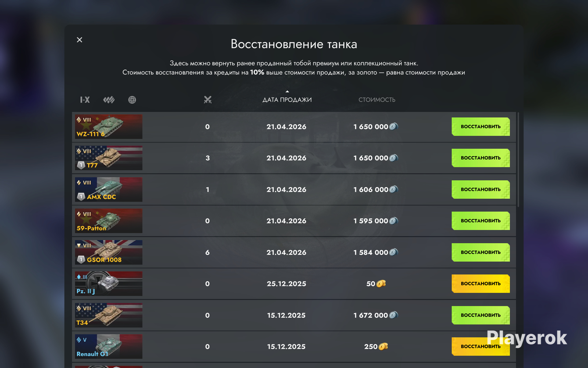Sort by ДАТА ПРОДАЖИ column header

coord(287,100)
